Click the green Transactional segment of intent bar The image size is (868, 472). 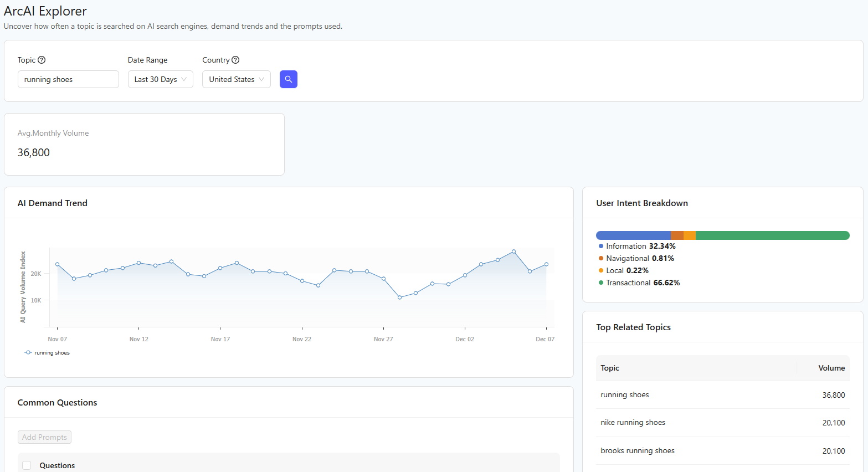(x=772, y=235)
